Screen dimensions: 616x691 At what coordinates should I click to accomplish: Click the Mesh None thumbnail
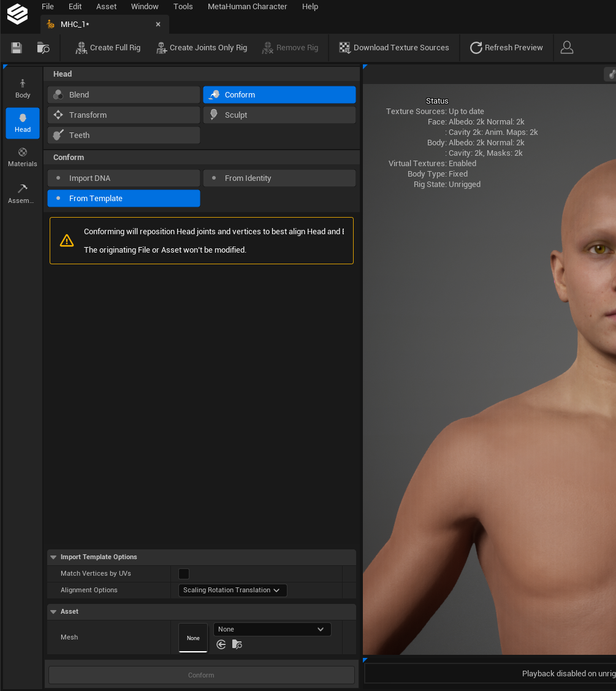[193, 638]
